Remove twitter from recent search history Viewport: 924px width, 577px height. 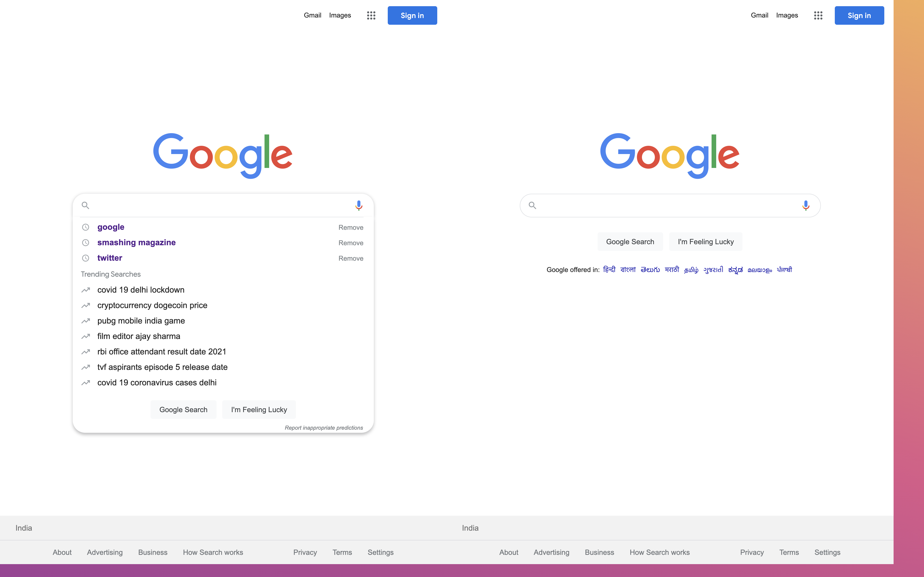click(x=351, y=258)
